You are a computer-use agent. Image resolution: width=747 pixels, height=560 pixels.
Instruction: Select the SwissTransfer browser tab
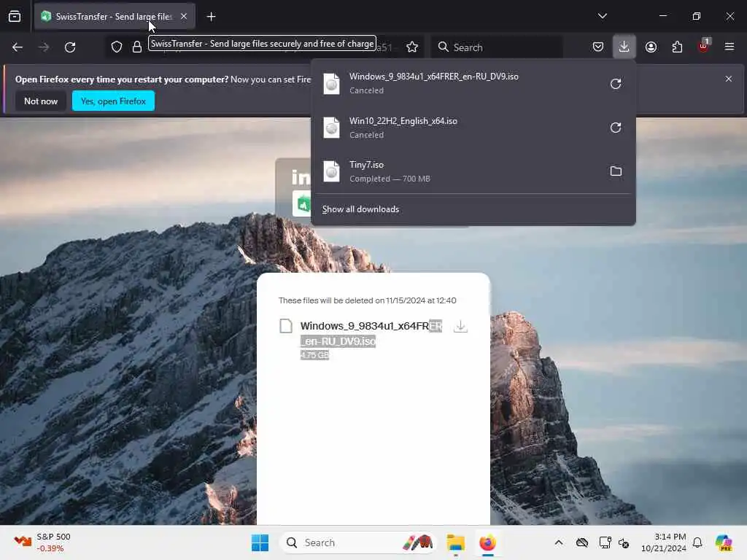(x=115, y=16)
